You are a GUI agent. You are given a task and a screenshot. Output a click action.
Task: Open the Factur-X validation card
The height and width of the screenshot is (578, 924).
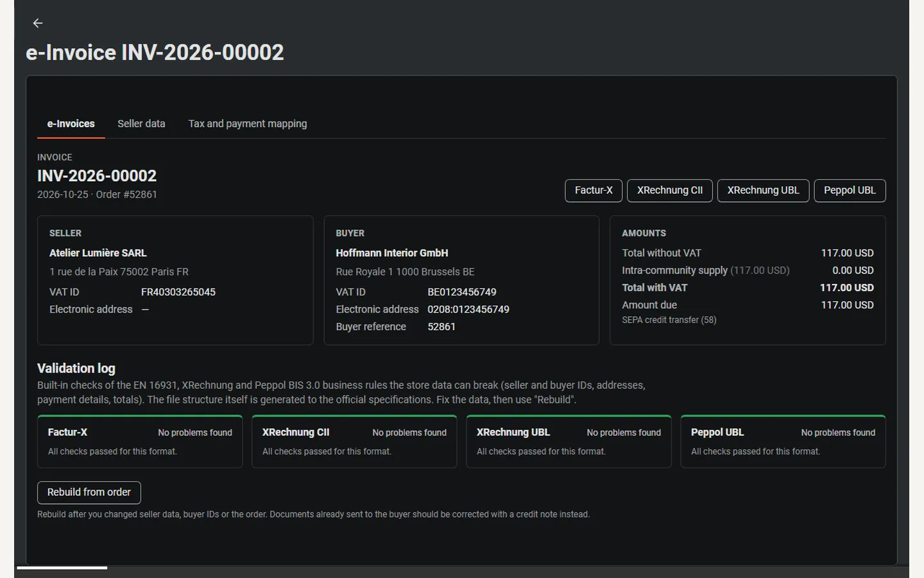tap(140, 441)
